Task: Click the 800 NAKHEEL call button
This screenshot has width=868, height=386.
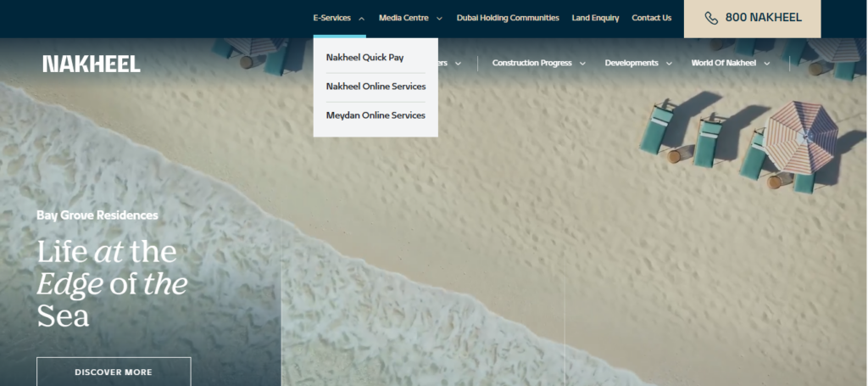Action: [x=753, y=19]
